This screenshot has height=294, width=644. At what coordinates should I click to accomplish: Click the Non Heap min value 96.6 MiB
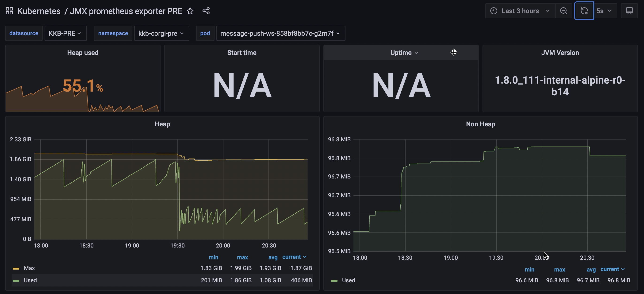(527, 280)
